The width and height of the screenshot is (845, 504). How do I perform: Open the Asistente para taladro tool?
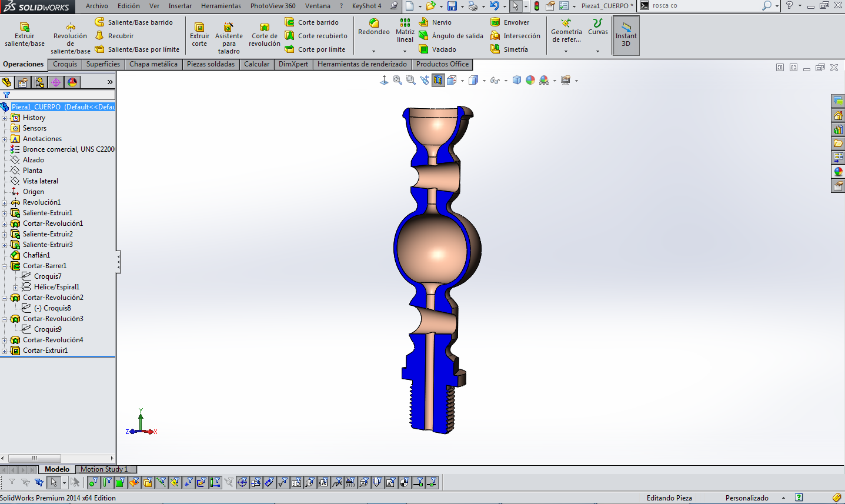click(229, 28)
